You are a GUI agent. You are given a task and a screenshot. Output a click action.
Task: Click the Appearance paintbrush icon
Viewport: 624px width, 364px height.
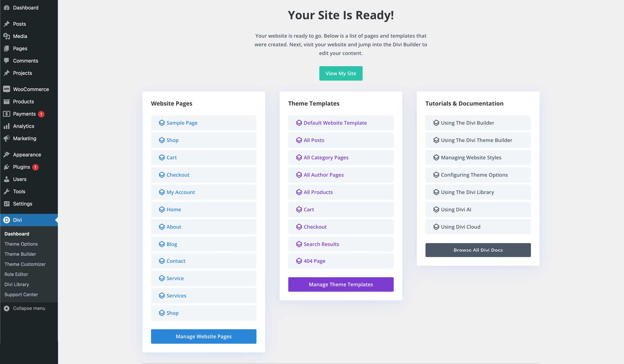click(6, 155)
